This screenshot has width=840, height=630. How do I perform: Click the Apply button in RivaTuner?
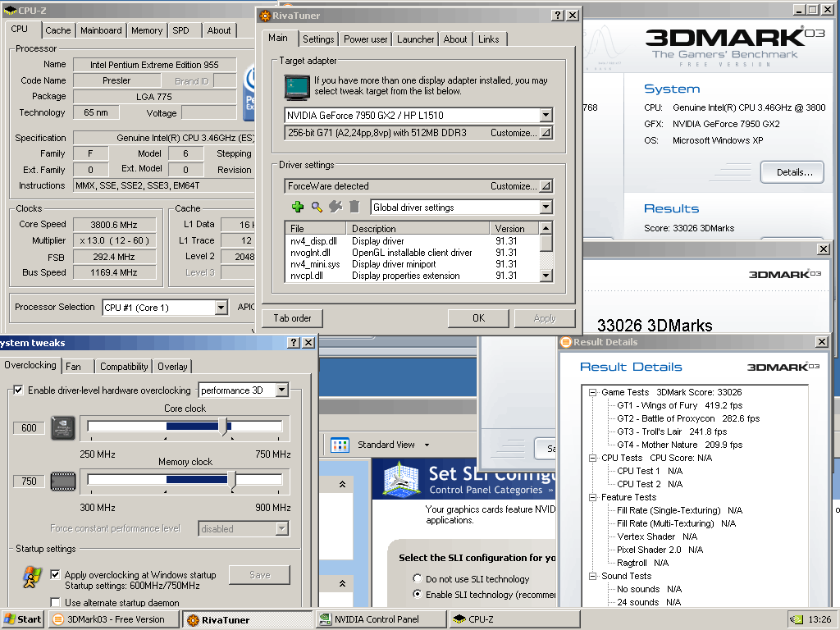pyautogui.click(x=545, y=318)
